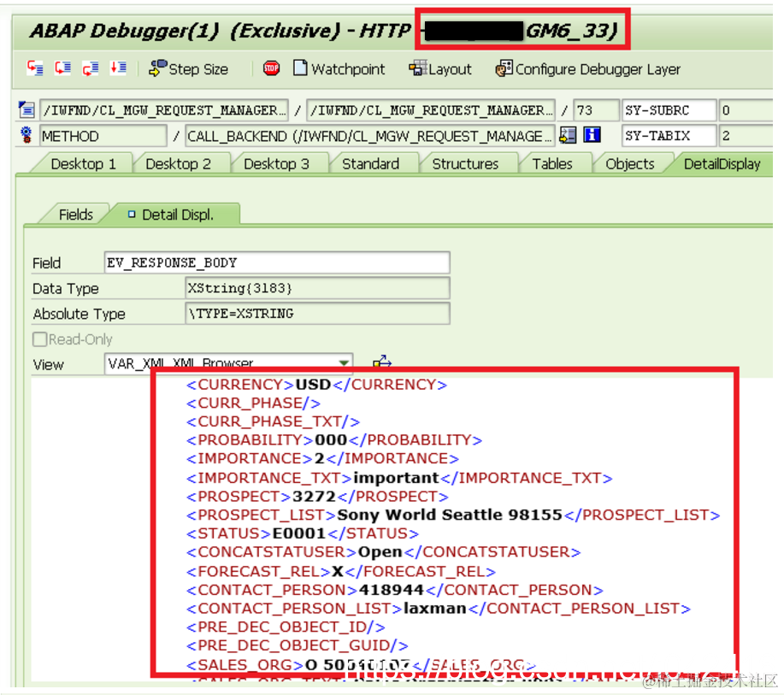
Task: Click the CURRENCY value USD
Action: tap(313, 385)
